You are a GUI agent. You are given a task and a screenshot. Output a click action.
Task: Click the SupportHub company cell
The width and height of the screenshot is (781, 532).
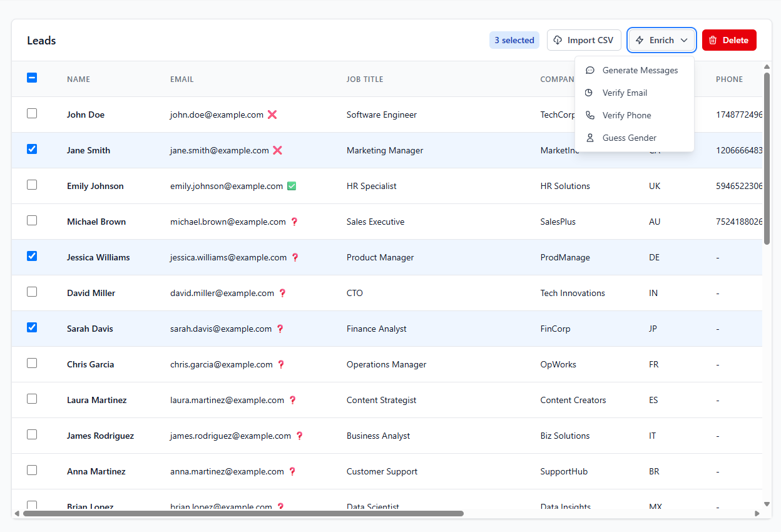(564, 471)
